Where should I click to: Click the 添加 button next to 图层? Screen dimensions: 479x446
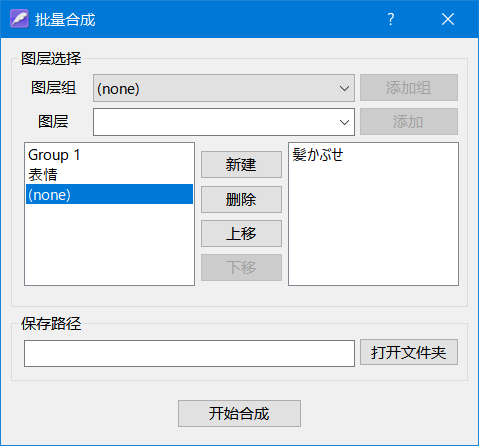pyautogui.click(x=409, y=121)
